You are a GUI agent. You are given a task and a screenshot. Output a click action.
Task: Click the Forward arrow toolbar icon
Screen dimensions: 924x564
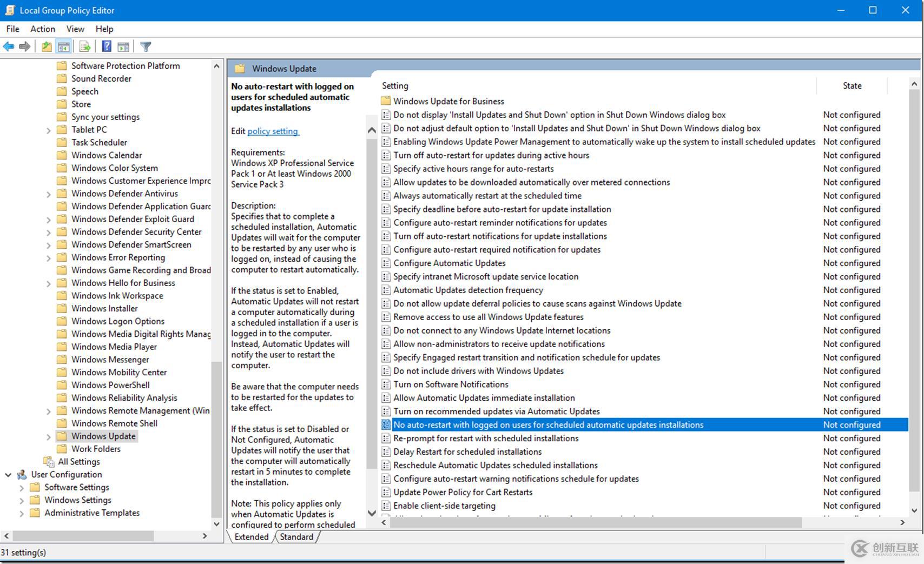[x=24, y=47]
